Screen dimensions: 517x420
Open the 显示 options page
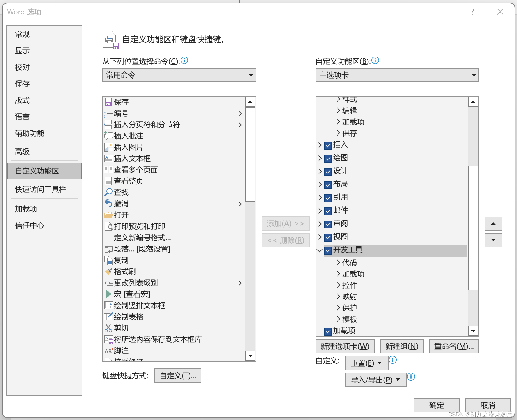44,51
